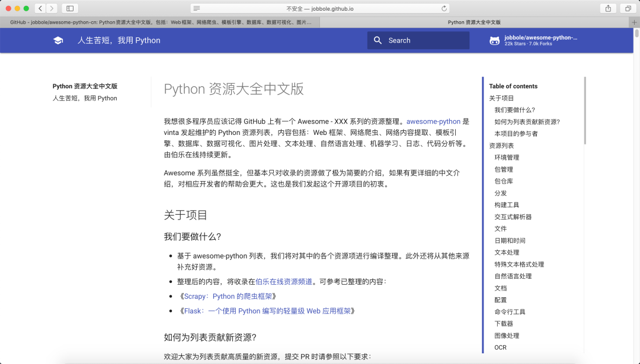This screenshot has width=640, height=364.
Task: Jump to 我们要做什么? in contents
Action: (515, 110)
